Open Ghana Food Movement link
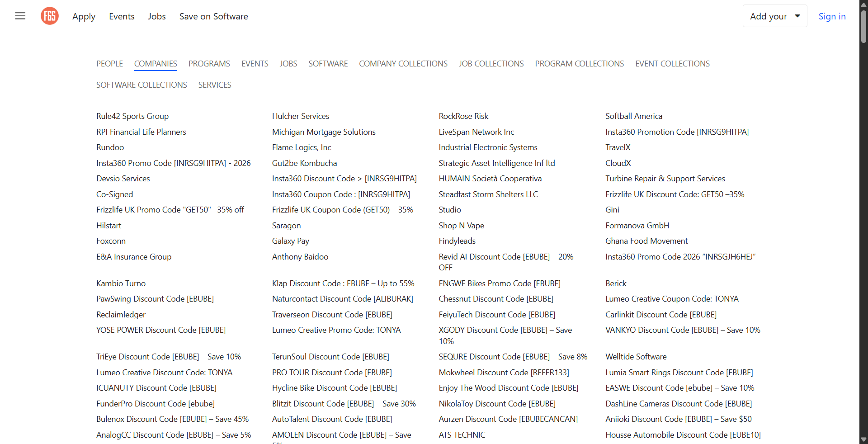Viewport: 868px width, 444px height. point(646,241)
